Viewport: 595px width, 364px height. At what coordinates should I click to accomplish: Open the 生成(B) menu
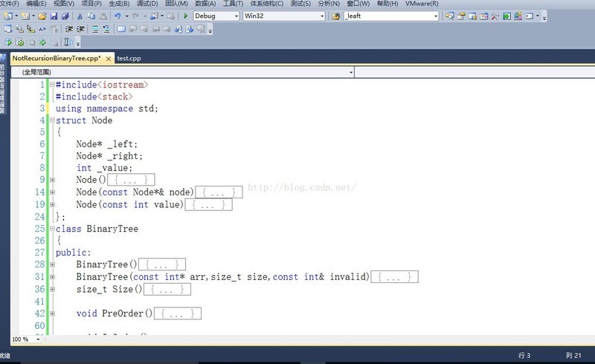(119, 4)
